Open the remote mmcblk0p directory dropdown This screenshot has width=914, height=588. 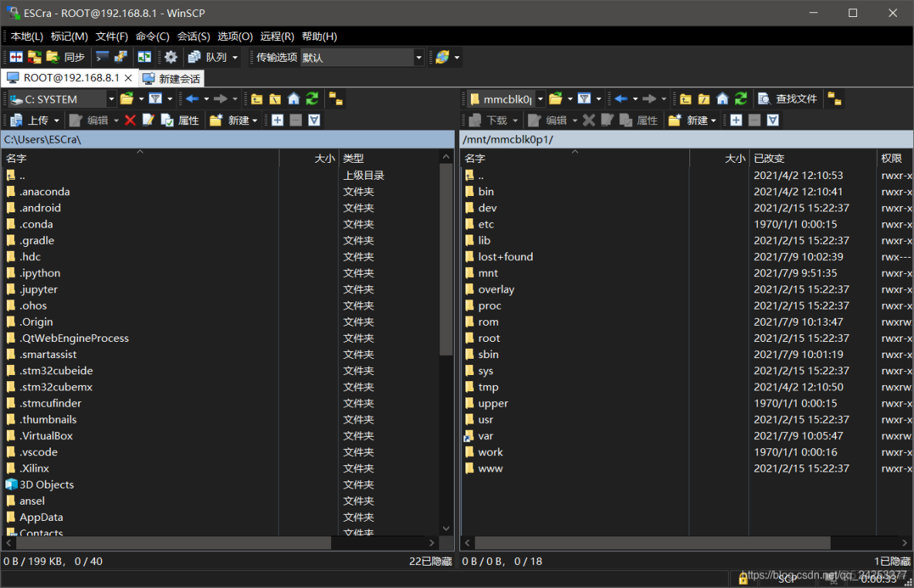point(540,99)
